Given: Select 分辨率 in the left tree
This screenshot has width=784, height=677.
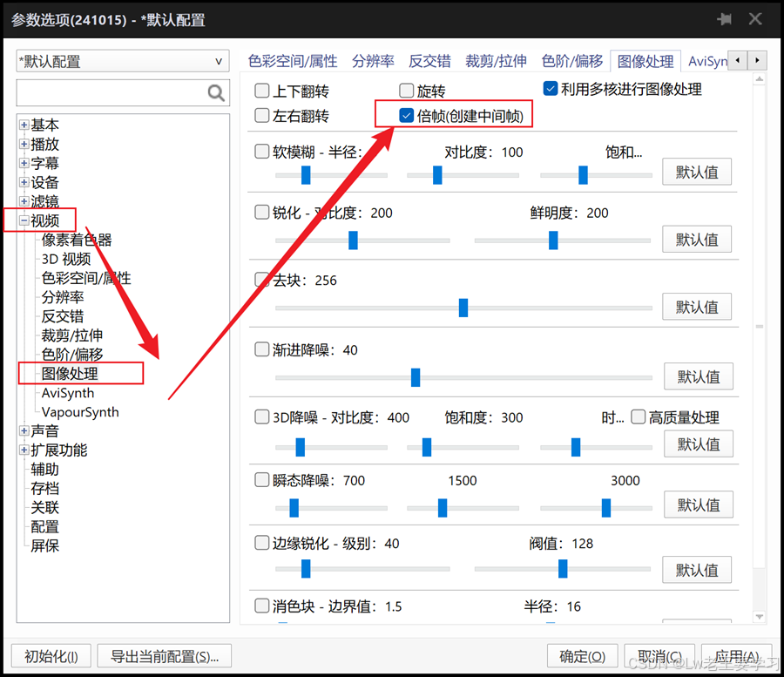Looking at the screenshot, I should tap(63, 297).
